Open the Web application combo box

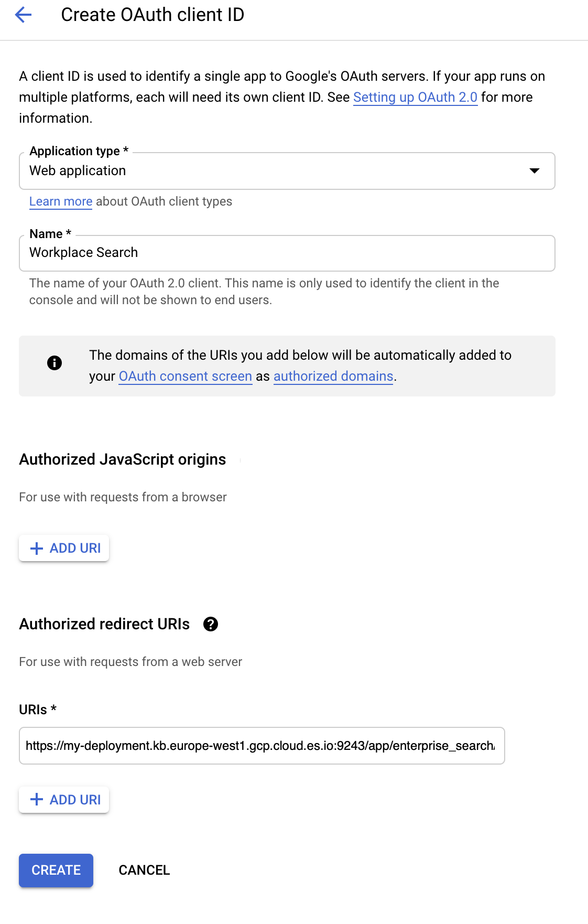262,171
